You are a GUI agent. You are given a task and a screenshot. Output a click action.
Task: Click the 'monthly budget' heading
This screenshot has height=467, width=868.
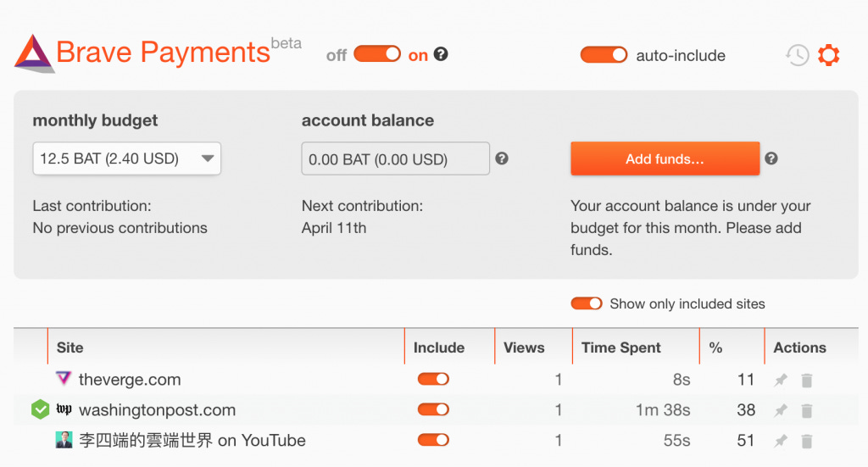[95, 120]
